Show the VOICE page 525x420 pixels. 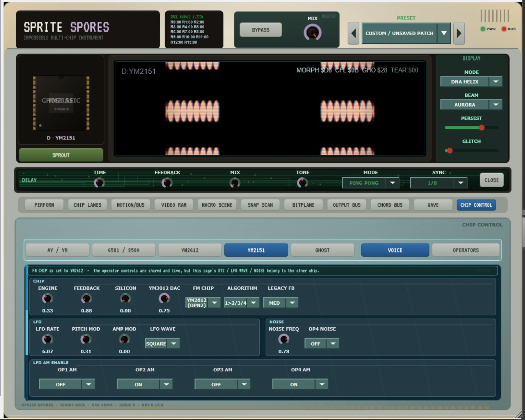pos(395,250)
